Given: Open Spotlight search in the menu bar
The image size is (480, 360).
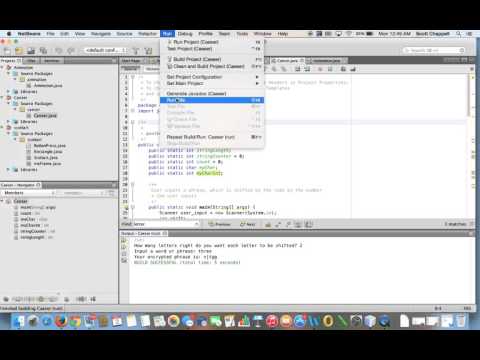Looking at the screenshot, I should click(x=459, y=34).
